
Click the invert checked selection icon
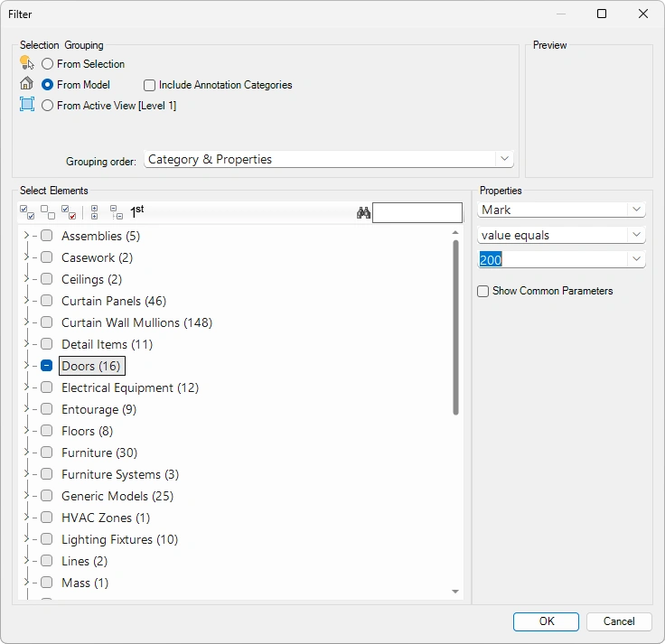(69, 212)
